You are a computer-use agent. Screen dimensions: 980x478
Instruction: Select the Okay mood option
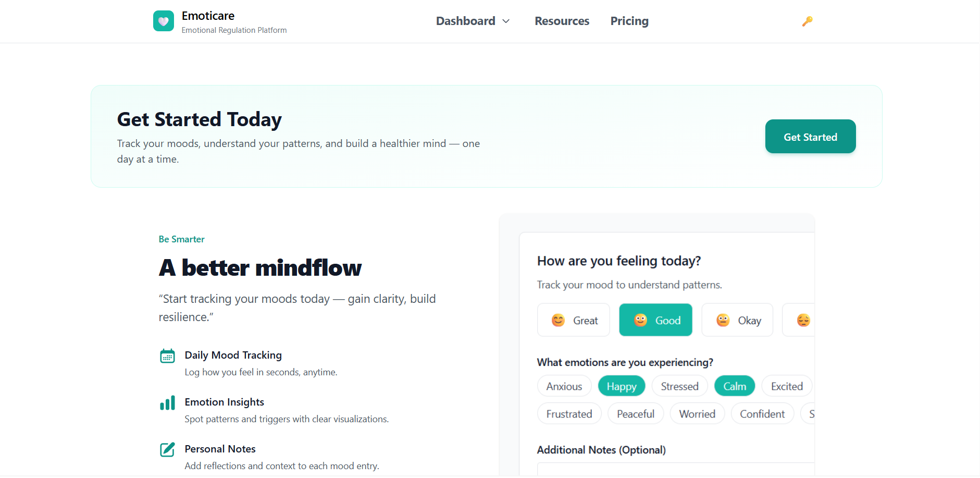pos(737,320)
